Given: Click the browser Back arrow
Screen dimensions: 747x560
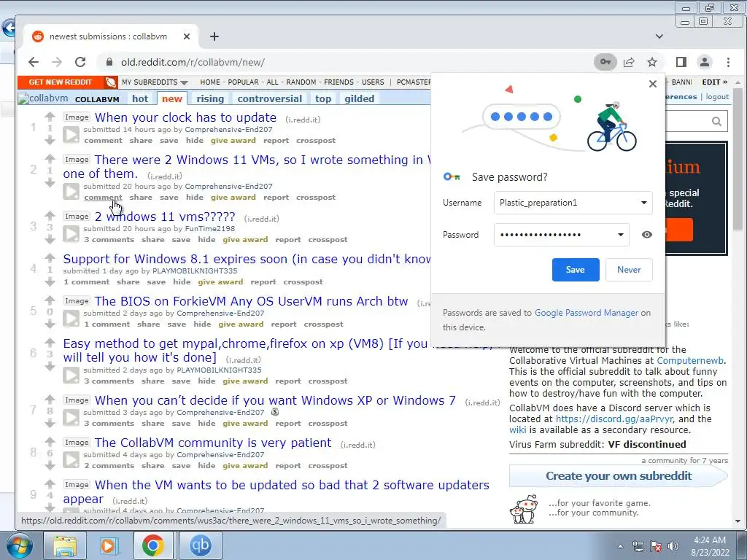Looking at the screenshot, I should 33,62.
